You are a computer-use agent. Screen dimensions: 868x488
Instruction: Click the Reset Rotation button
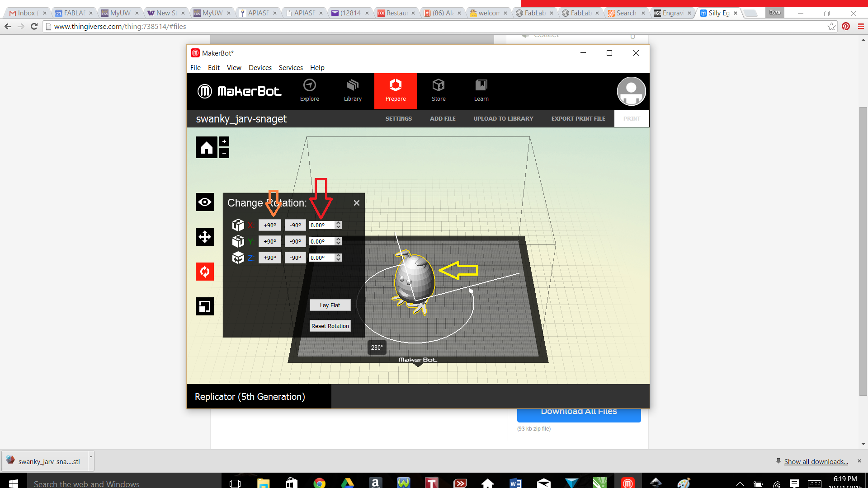click(330, 326)
